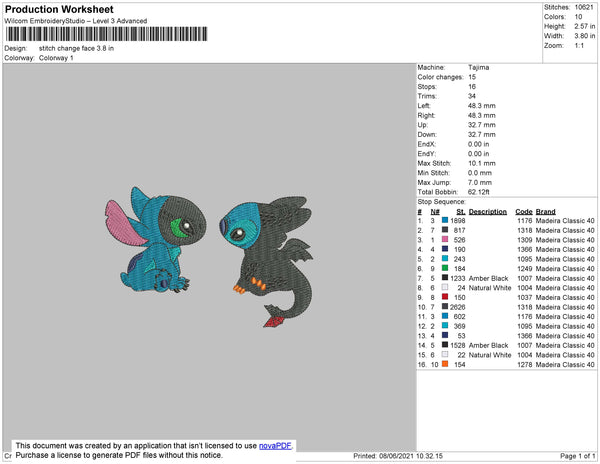Click the Printed timestamp "08/06/2021 10.32.15"
The image size is (600, 464).
411,456
